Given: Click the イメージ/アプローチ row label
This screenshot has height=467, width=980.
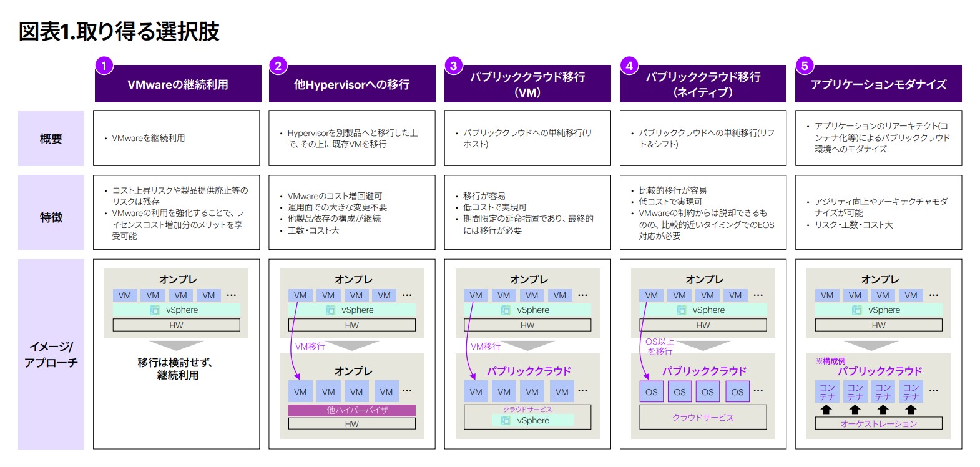Looking at the screenshot, I should pos(51,355).
